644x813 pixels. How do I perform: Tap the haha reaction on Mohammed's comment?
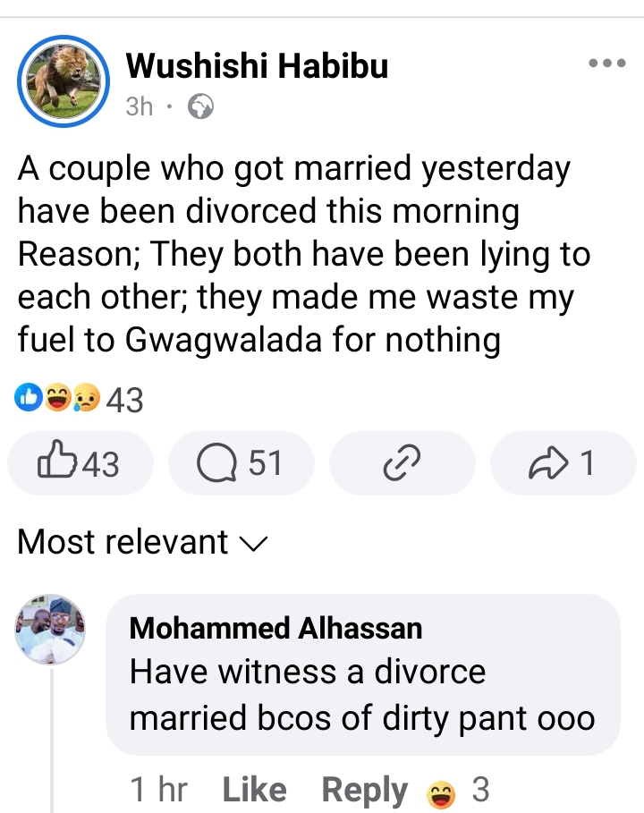pyautogui.click(x=439, y=792)
